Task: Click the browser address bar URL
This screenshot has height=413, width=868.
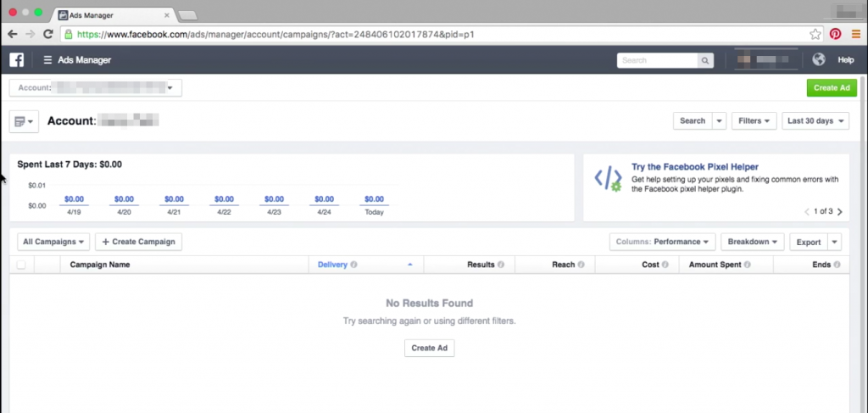Action: [275, 34]
